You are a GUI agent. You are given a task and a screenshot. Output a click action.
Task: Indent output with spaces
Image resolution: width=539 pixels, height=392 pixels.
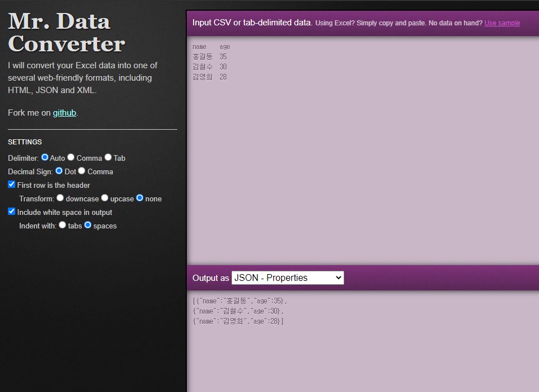click(x=87, y=225)
